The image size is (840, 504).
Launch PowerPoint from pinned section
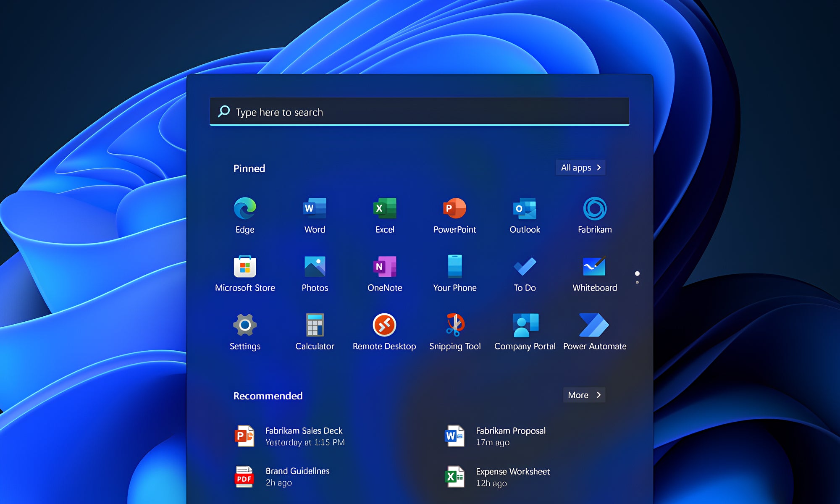coord(454,209)
